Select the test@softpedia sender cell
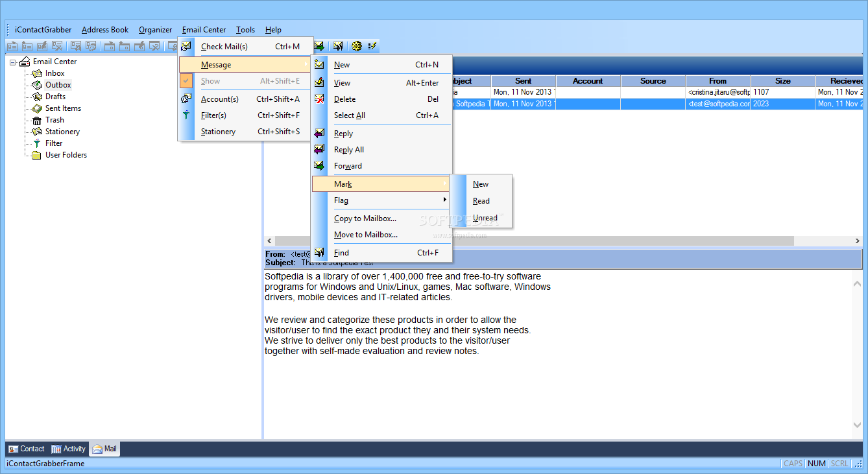The height and width of the screenshot is (474, 868). pyautogui.click(x=718, y=104)
